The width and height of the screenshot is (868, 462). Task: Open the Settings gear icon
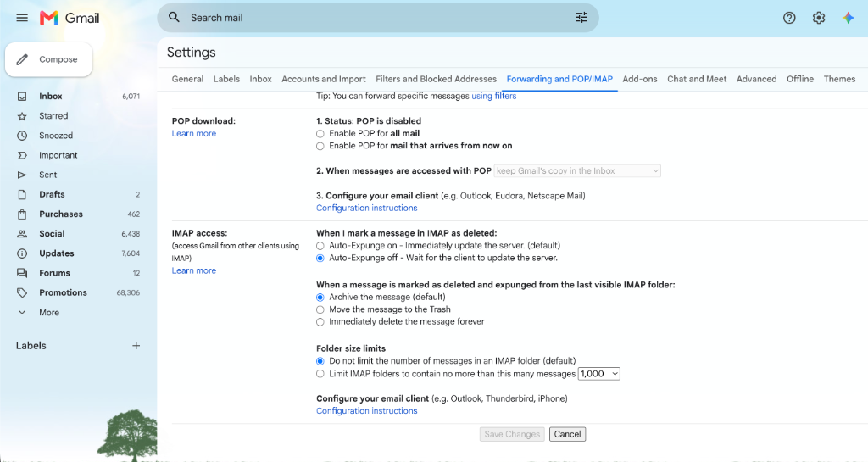819,18
